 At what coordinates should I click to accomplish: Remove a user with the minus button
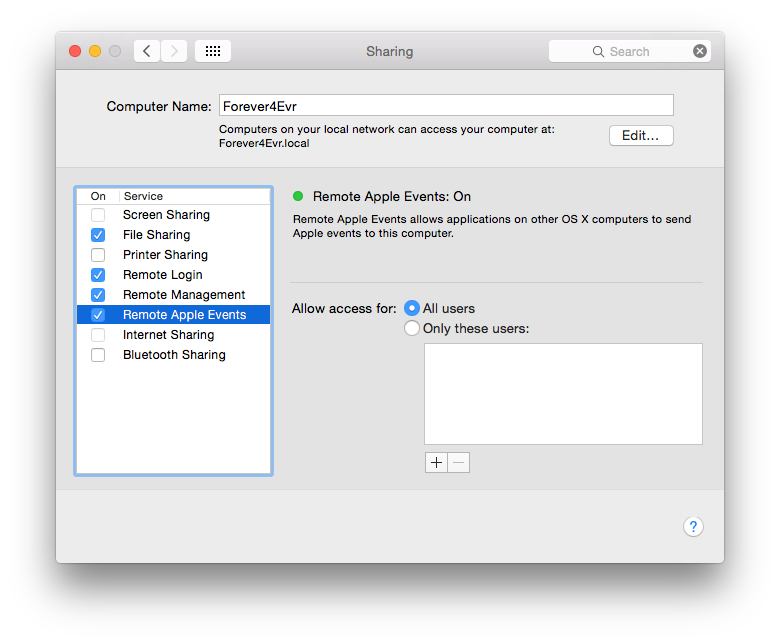point(459,462)
